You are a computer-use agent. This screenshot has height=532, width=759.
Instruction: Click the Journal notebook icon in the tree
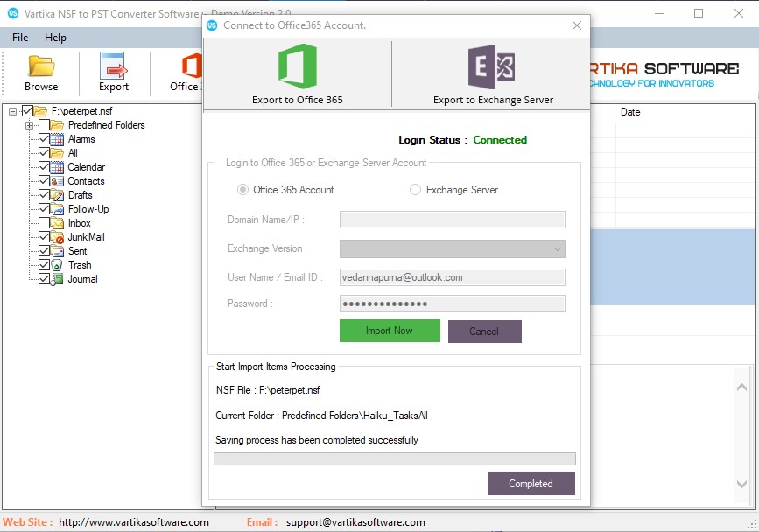point(57,279)
